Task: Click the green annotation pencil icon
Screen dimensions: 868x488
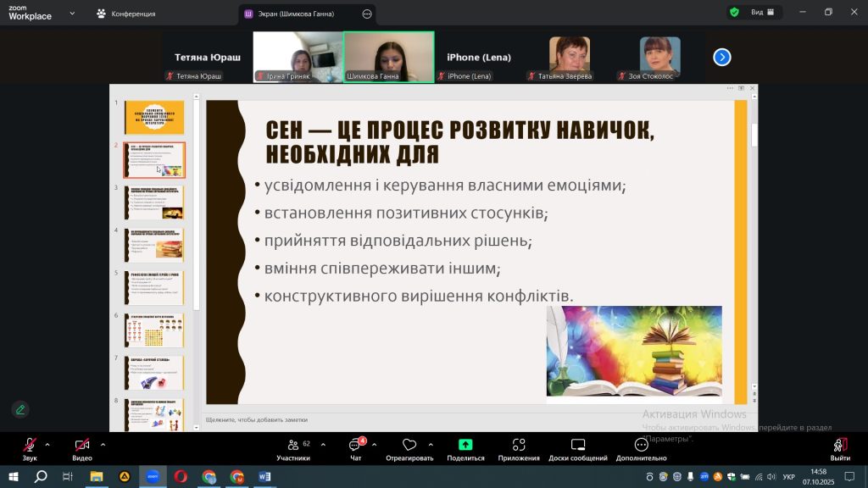Action: 20,409
